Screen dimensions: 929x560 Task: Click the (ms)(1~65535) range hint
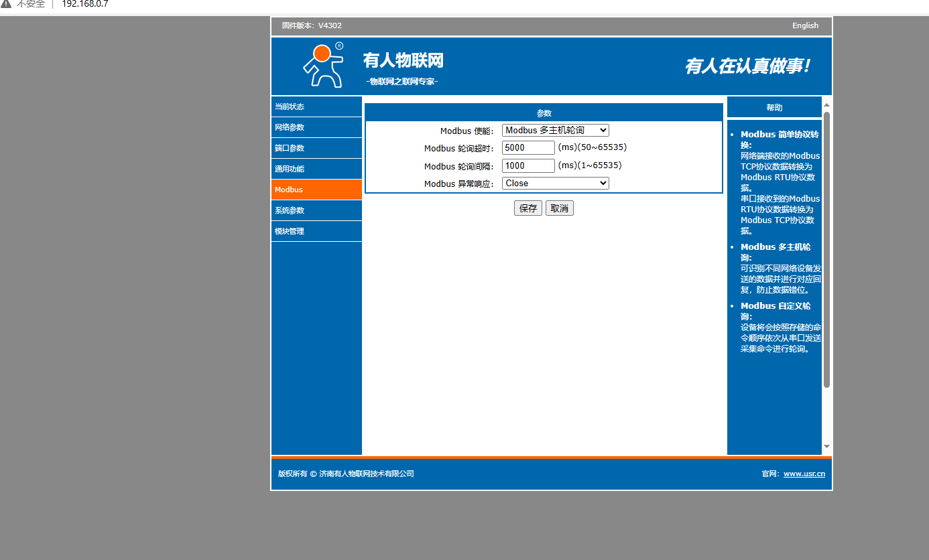tap(590, 165)
